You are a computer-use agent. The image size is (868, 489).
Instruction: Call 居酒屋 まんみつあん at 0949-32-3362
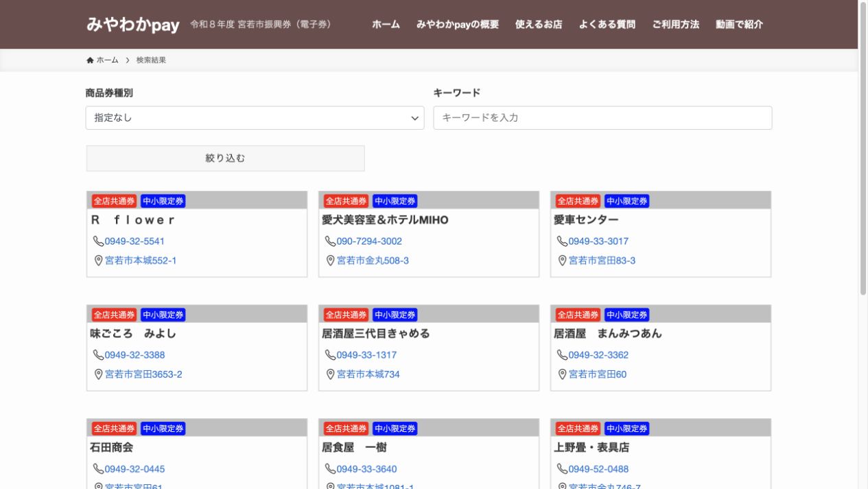(x=598, y=355)
